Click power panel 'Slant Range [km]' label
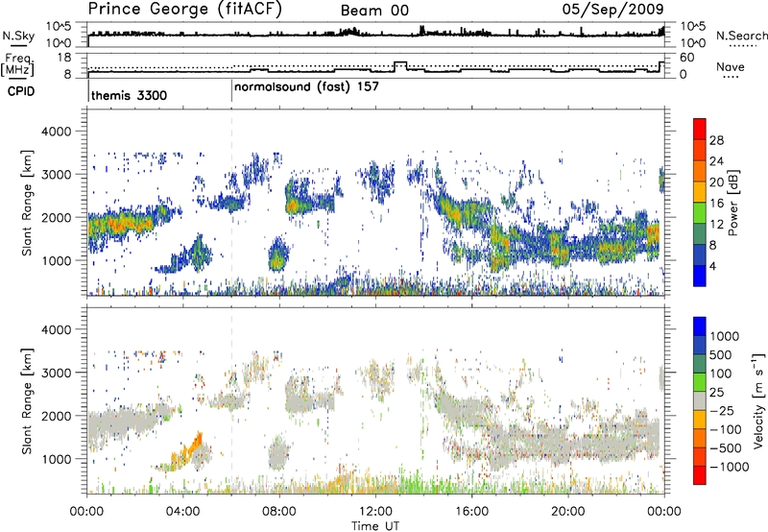This screenshot has height=532, width=768. 27,204
